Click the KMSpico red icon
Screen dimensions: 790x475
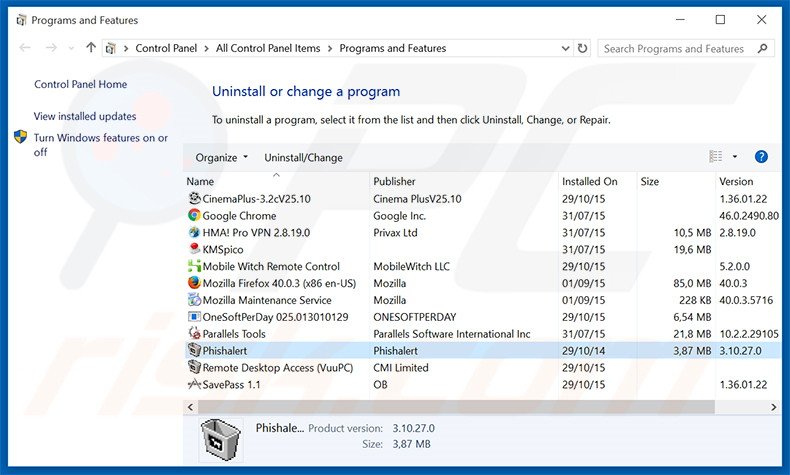point(194,249)
